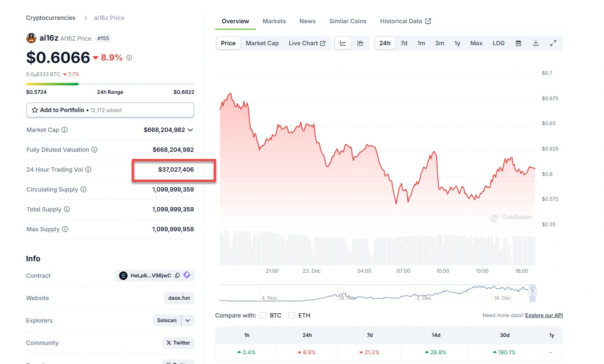This screenshot has height=364, width=604.
Task: Switch to the Markets tab
Action: click(274, 21)
